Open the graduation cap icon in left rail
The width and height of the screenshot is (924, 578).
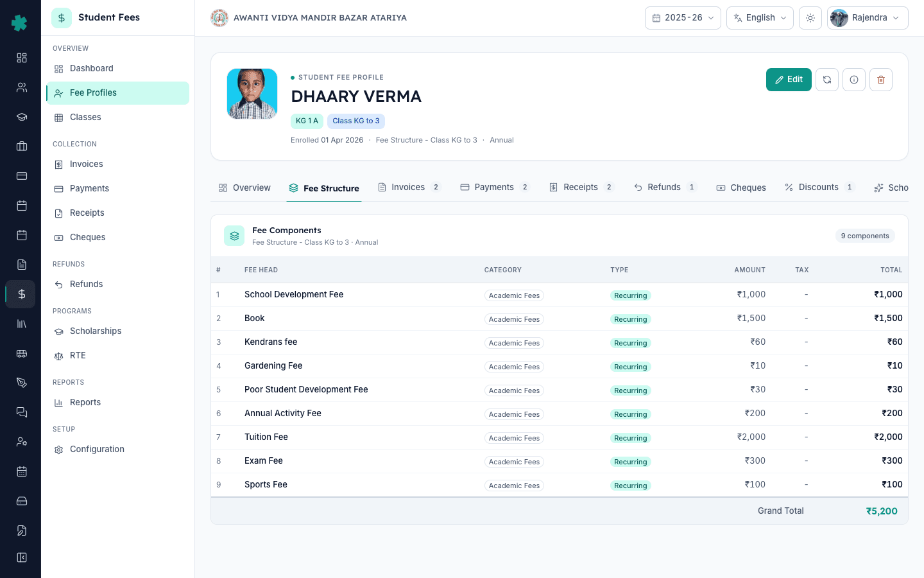tap(22, 117)
